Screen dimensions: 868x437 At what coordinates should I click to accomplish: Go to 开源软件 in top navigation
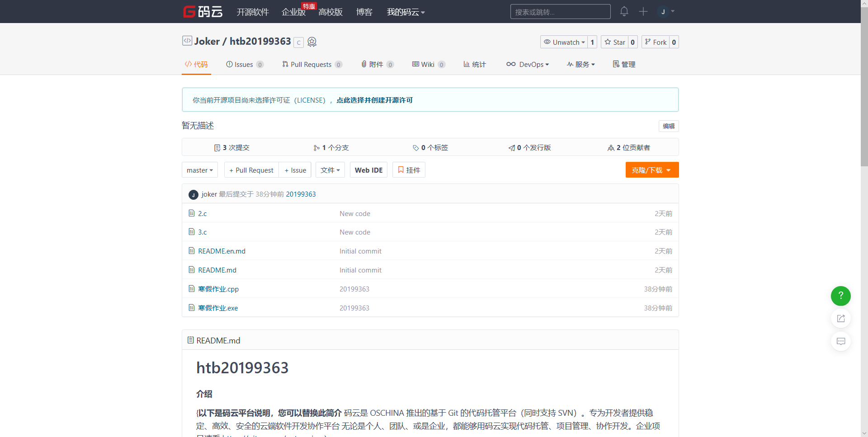coord(253,12)
